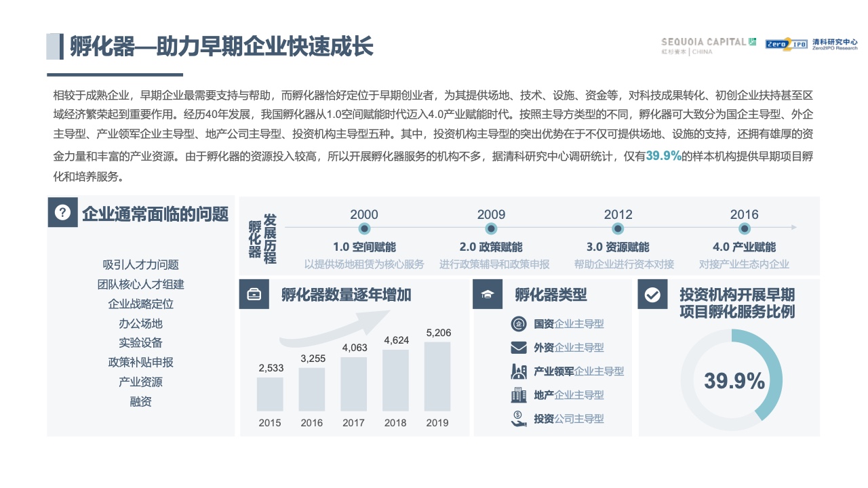The height and width of the screenshot is (488, 868).
Task: Click the highlighted 39.9% in paragraph
Action: tap(663, 156)
